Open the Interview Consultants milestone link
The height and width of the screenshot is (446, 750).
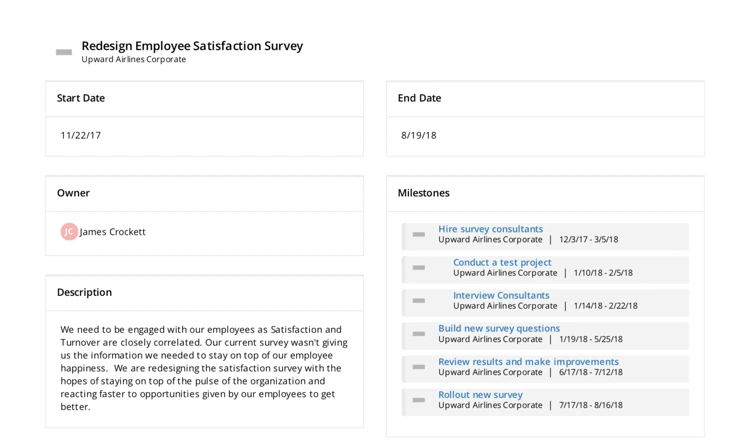pyautogui.click(x=501, y=295)
